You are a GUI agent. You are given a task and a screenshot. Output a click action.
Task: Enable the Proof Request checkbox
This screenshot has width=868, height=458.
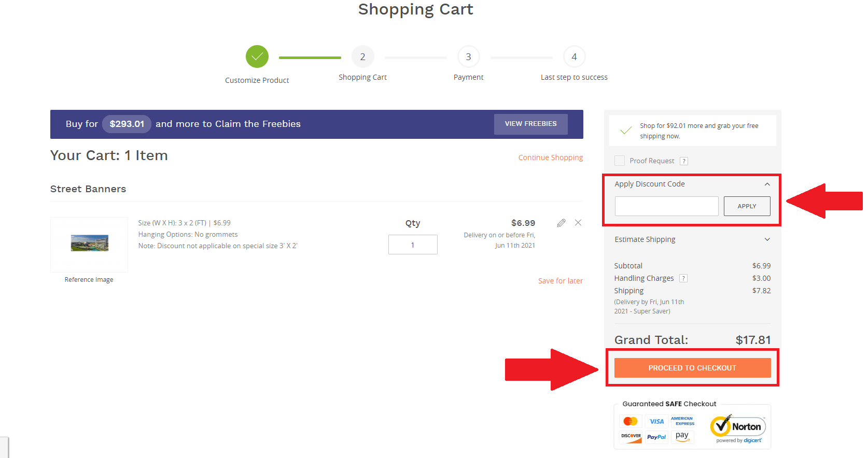coord(620,161)
